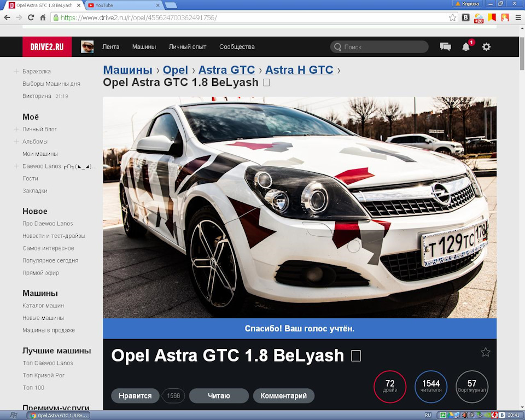Click the browser address bar URL

pos(138,17)
